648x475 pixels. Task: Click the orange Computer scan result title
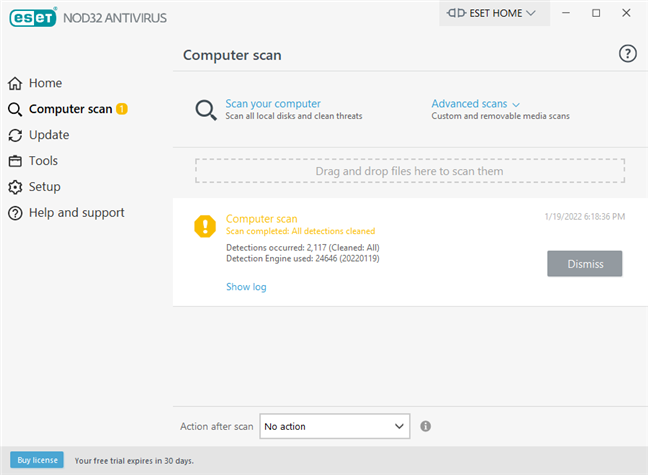262,219
